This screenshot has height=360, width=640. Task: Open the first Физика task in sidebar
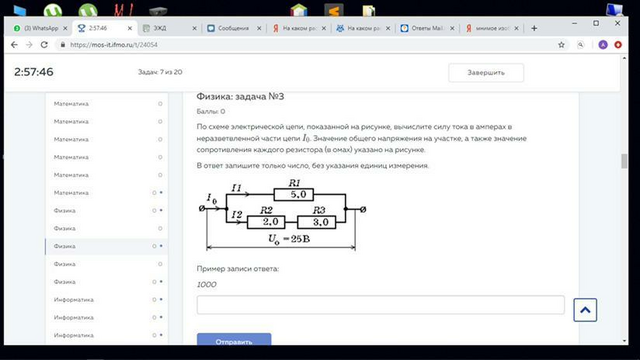tap(107, 211)
